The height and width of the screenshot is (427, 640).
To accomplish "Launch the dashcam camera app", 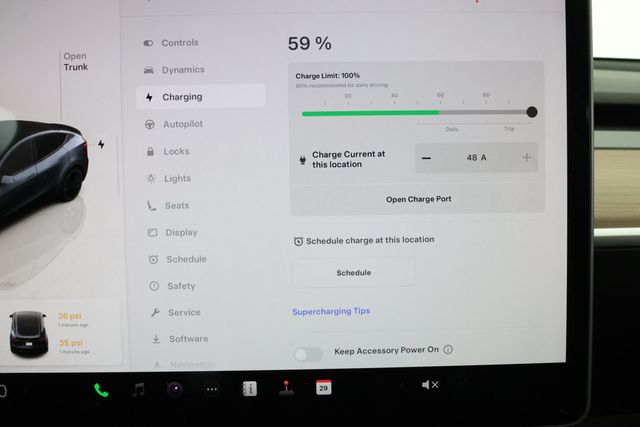I will tap(175, 389).
